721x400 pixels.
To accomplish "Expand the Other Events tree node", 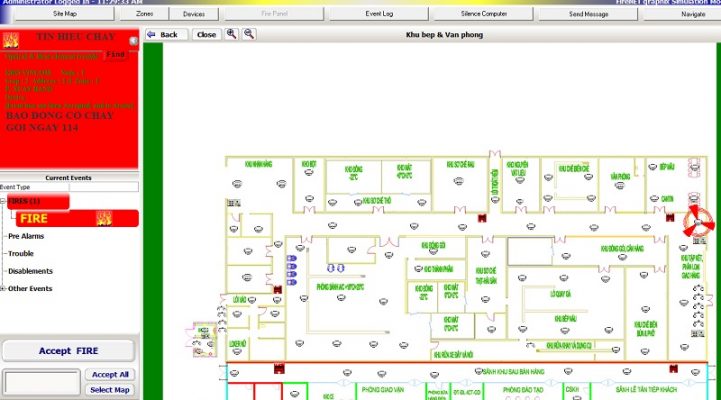I will [4, 288].
